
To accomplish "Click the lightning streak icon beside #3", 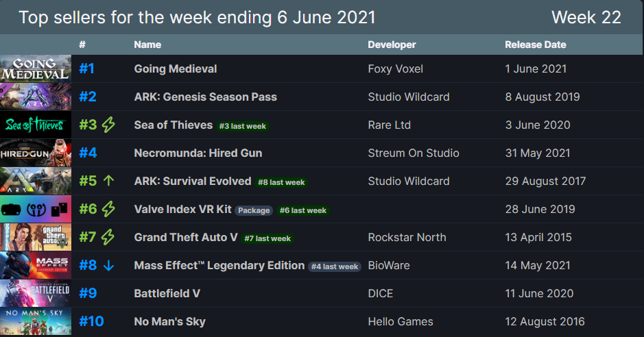I will pos(108,125).
